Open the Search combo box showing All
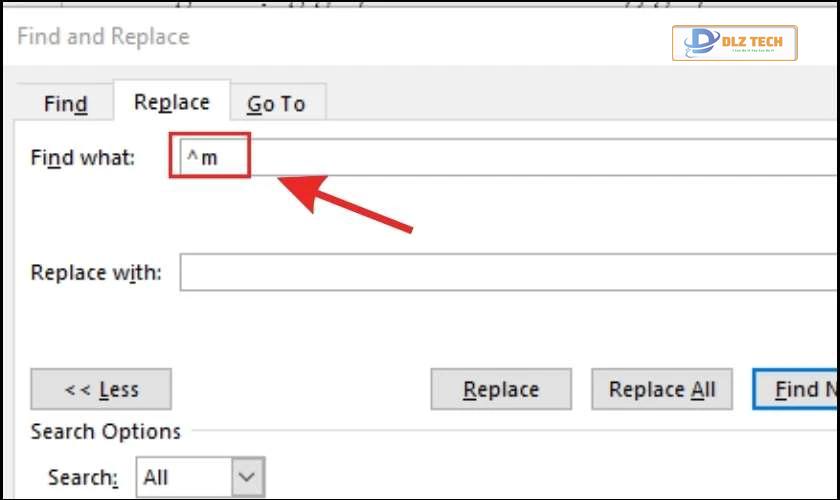This screenshot has height=500, width=840. click(200, 476)
